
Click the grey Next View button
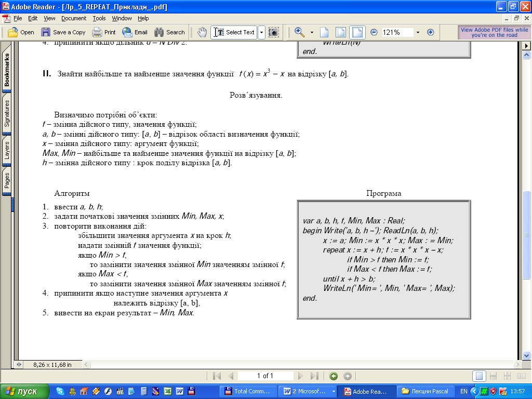tap(348, 376)
